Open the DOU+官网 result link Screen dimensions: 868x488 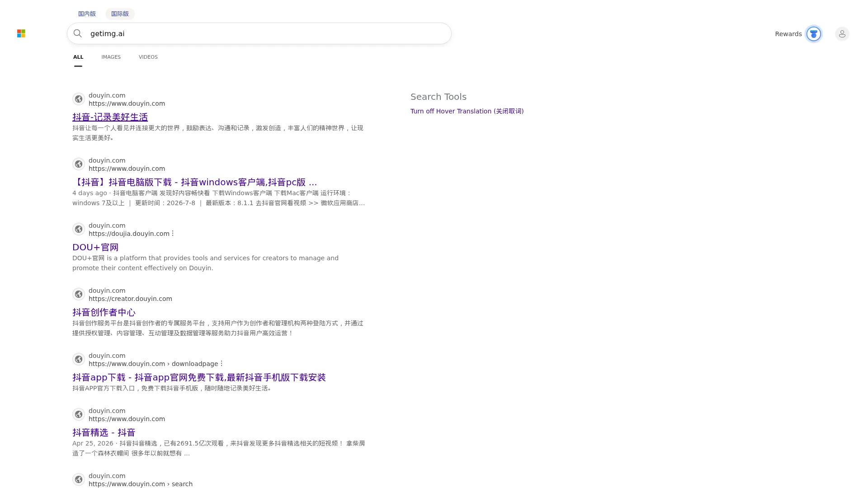tap(95, 247)
